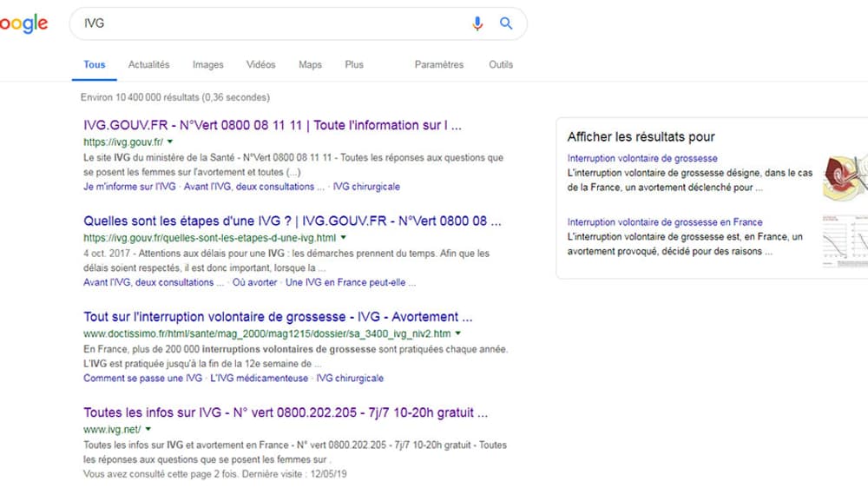Open the Google logo homepage link
This screenshot has height=488, width=868.
(23, 24)
